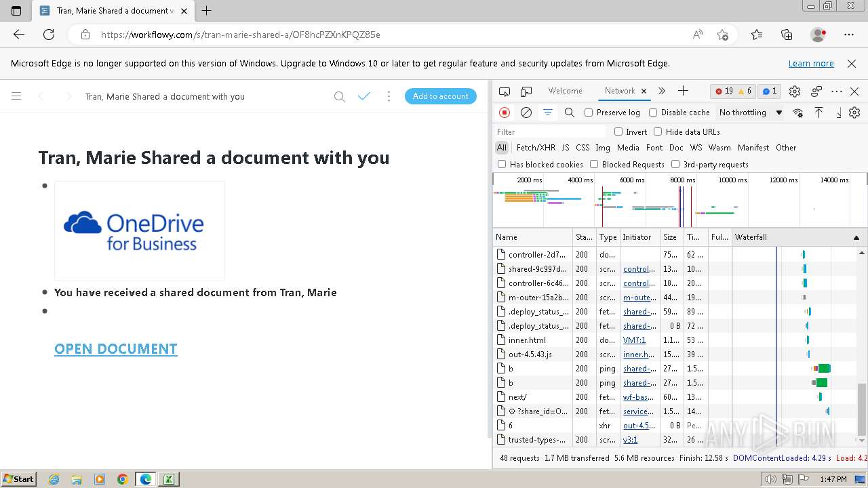The image size is (868, 488).
Task: Click inspect element picker icon
Action: pyautogui.click(x=505, y=91)
